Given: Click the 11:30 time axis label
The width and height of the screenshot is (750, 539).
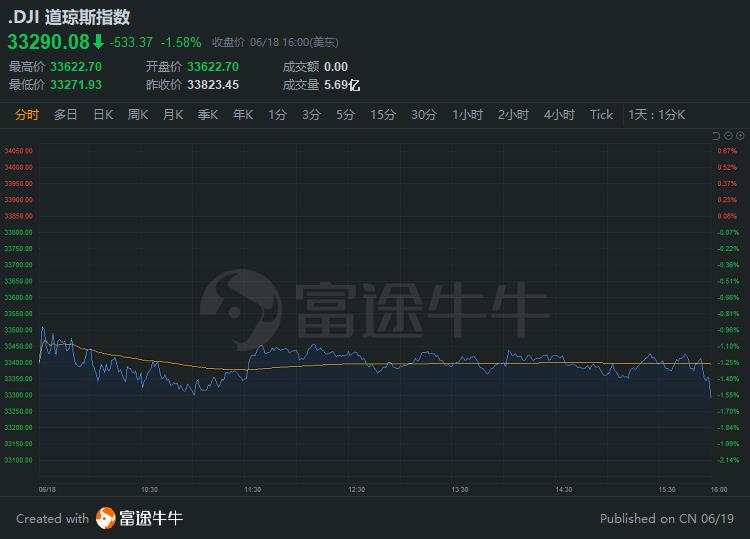Looking at the screenshot, I should [253, 490].
